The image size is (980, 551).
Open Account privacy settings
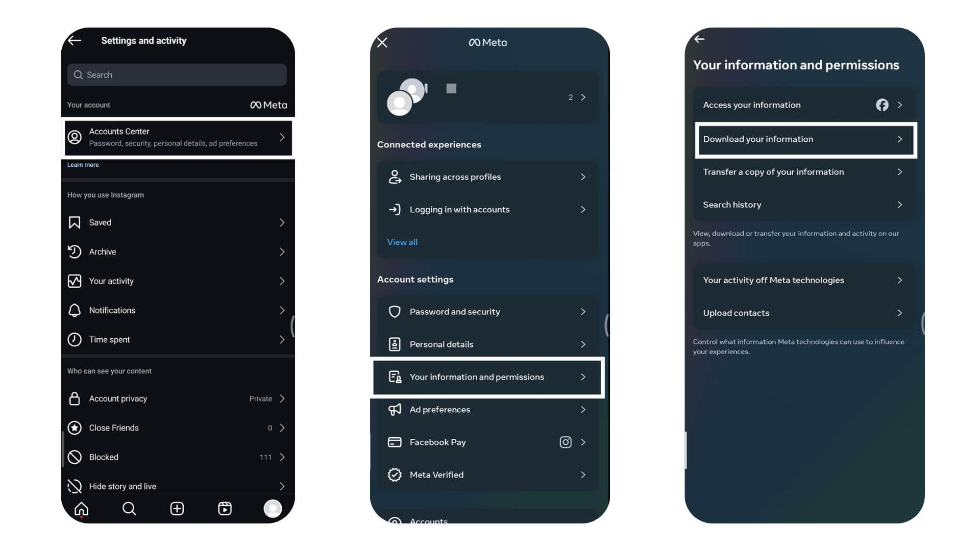coord(177,397)
